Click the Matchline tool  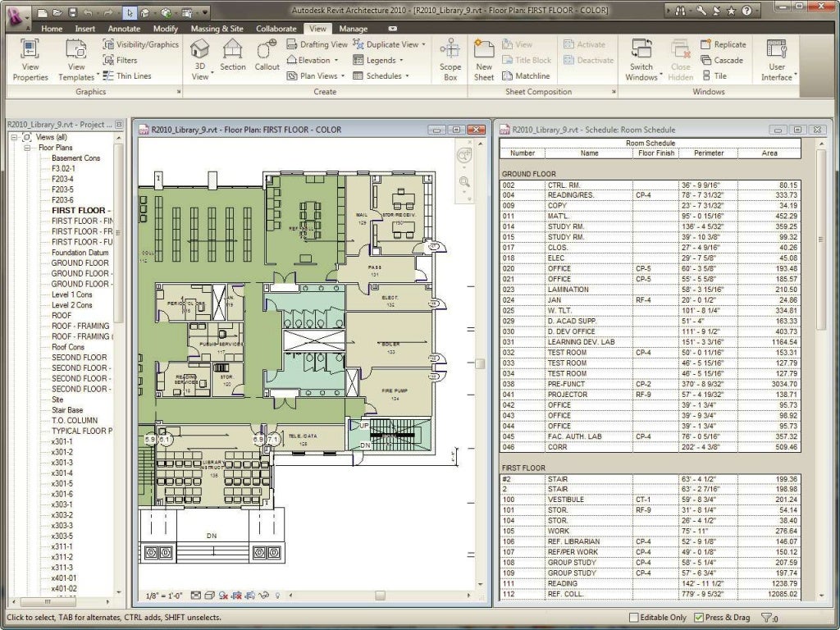click(526, 76)
